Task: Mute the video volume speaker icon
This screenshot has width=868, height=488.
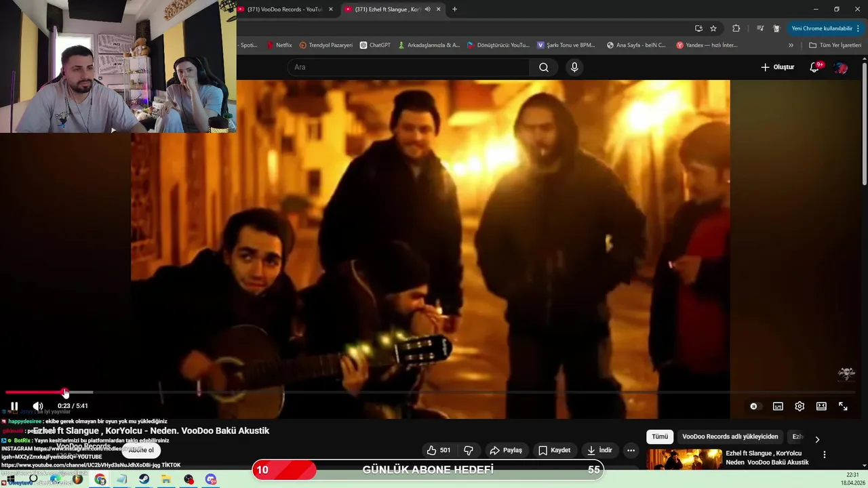Action: pos(38,406)
